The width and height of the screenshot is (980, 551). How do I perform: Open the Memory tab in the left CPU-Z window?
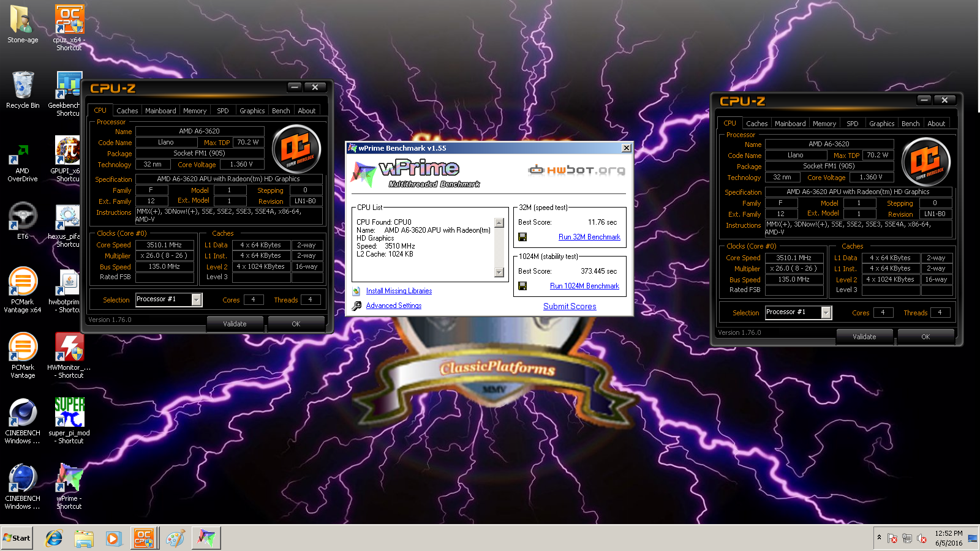[195, 111]
